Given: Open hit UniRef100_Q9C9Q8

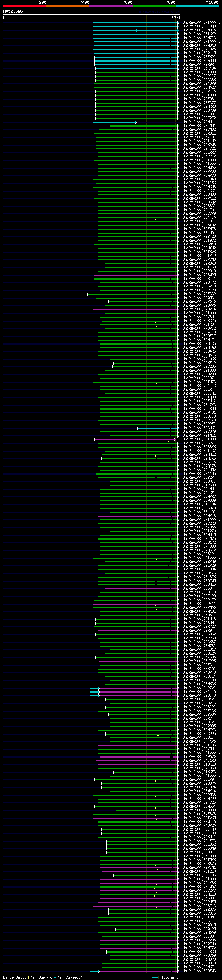Looking at the screenshot, I should (199, 26).
